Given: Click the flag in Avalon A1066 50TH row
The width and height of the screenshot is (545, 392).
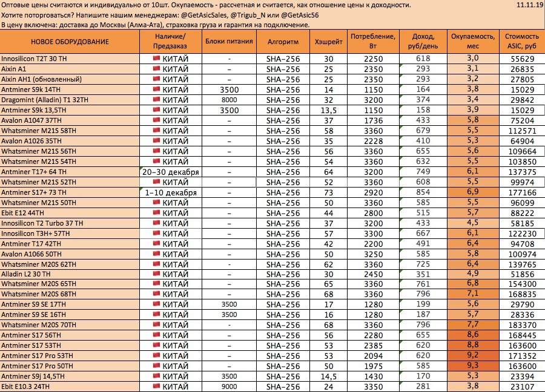Looking at the screenshot, I should pos(156,254).
